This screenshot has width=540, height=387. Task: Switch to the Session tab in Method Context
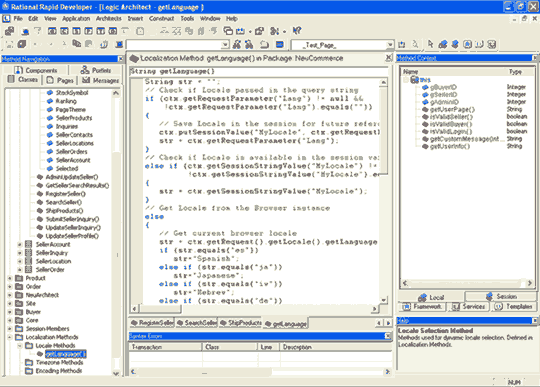pos(501,296)
